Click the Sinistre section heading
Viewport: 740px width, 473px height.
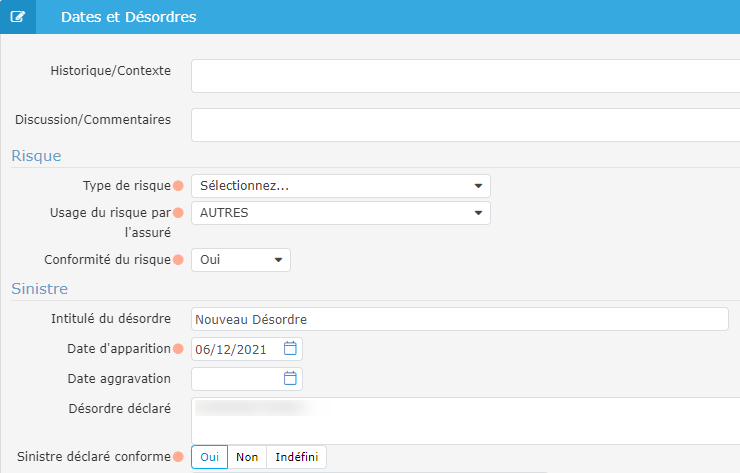pyautogui.click(x=39, y=288)
